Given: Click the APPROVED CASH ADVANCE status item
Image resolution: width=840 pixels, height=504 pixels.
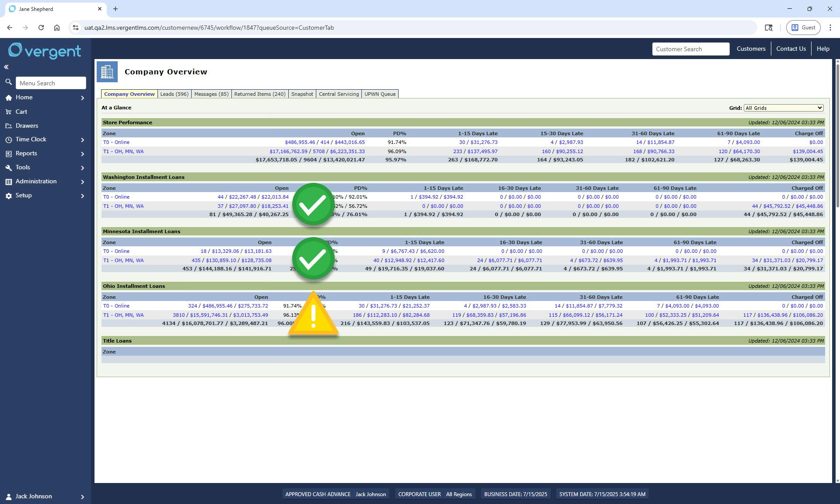Looking at the screenshot, I should 336,494.
